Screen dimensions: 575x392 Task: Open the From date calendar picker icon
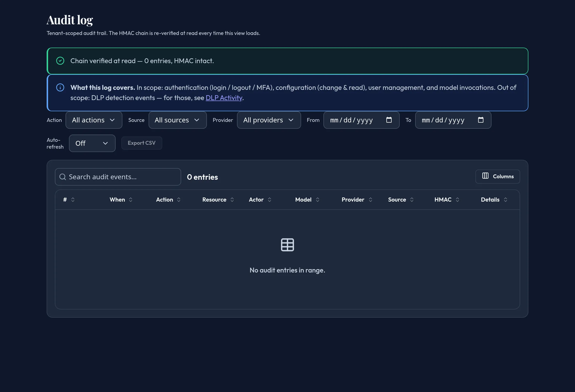389,120
